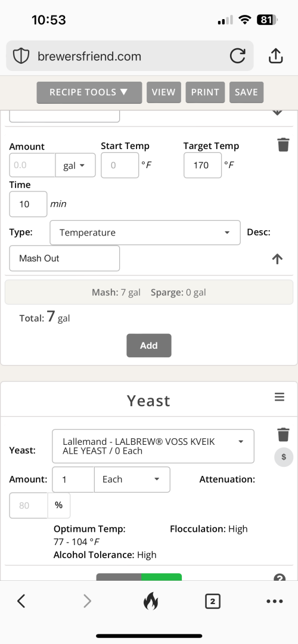Expand the gal unit dropdown
Screen dimensions: 298x644
[76, 165]
